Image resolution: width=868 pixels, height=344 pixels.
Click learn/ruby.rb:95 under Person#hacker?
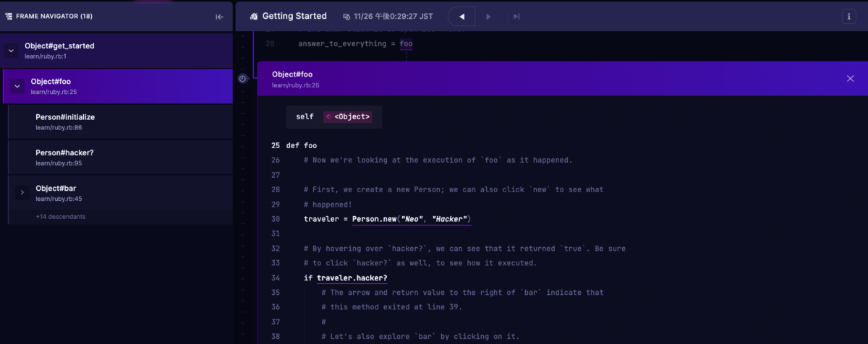59,163
